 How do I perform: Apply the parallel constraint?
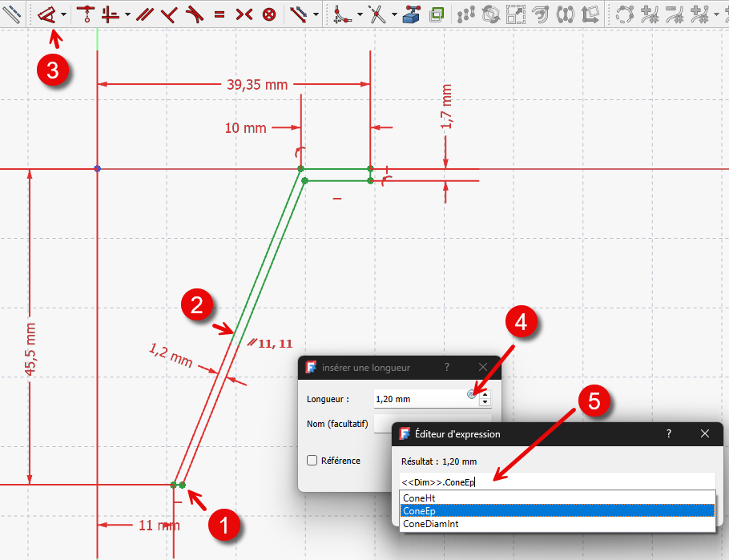click(x=144, y=14)
